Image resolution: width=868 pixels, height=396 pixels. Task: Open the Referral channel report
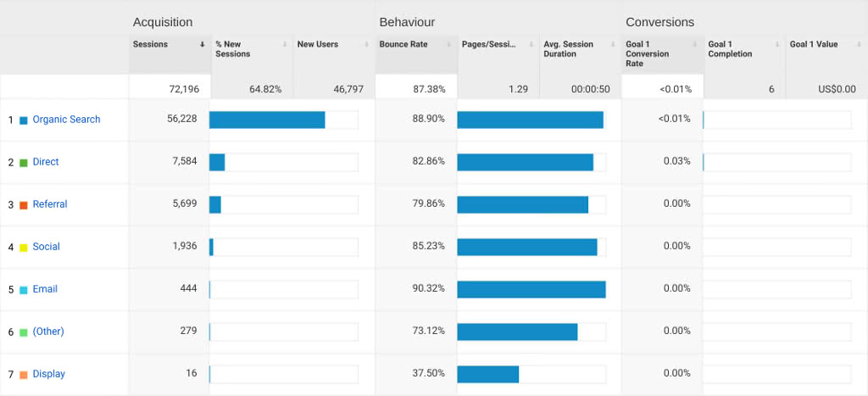tap(50, 204)
